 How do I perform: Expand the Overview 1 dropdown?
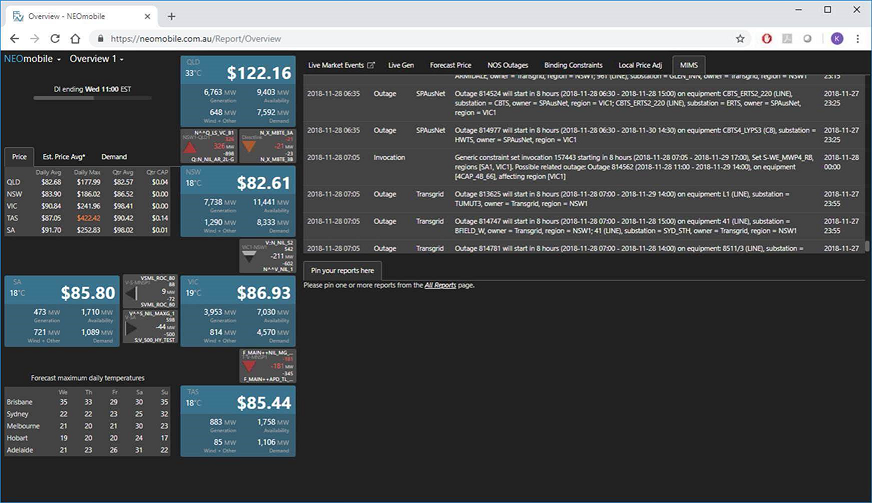96,59
